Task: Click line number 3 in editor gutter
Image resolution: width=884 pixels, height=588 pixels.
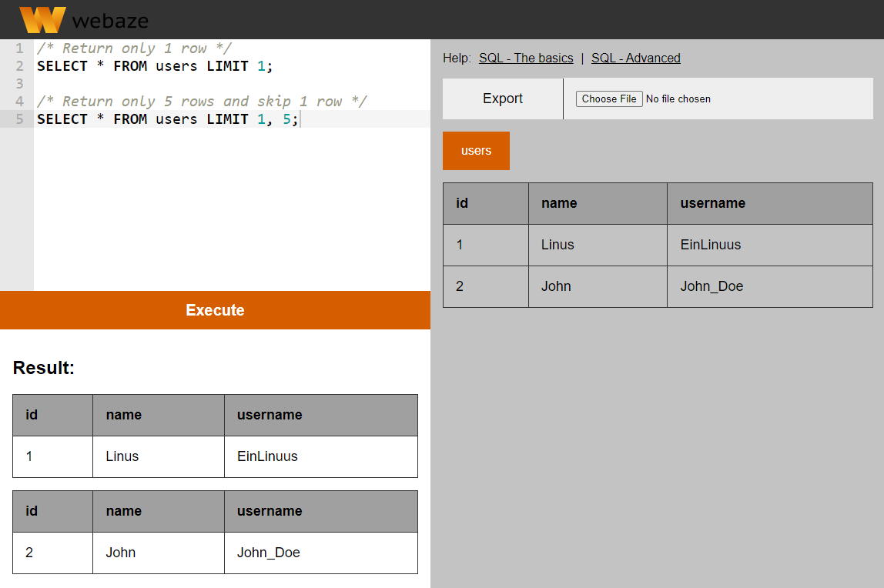Action: click(20, 83)
